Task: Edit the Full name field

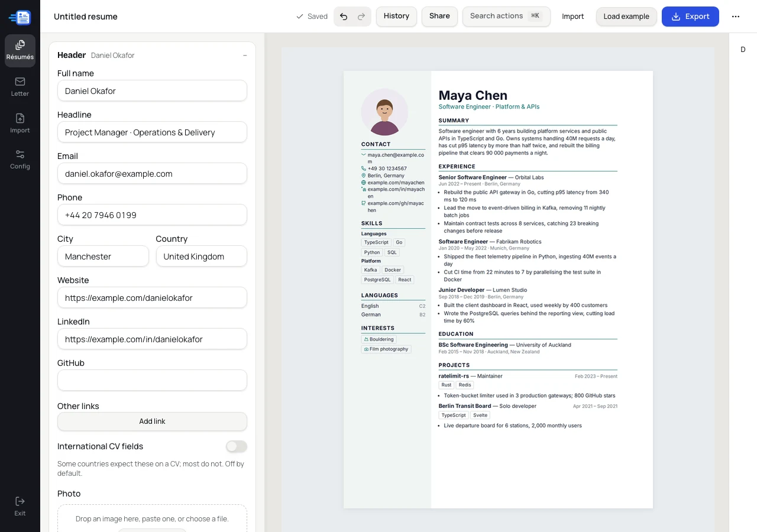Action: (152, 91)
